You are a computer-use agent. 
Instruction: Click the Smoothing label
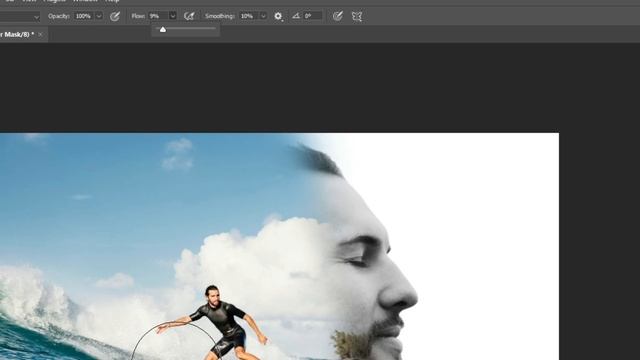220,16
